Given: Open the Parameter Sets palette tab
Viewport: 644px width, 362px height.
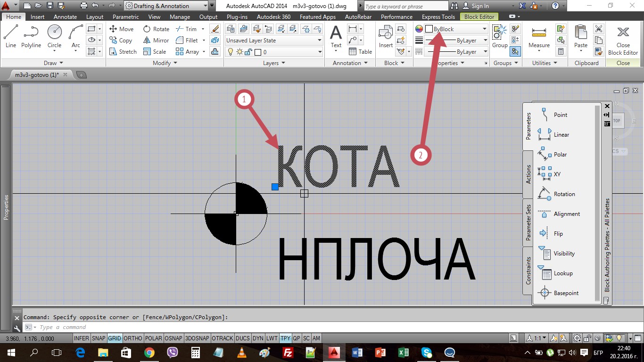Looking at the screenshot, I should (528, 222).
